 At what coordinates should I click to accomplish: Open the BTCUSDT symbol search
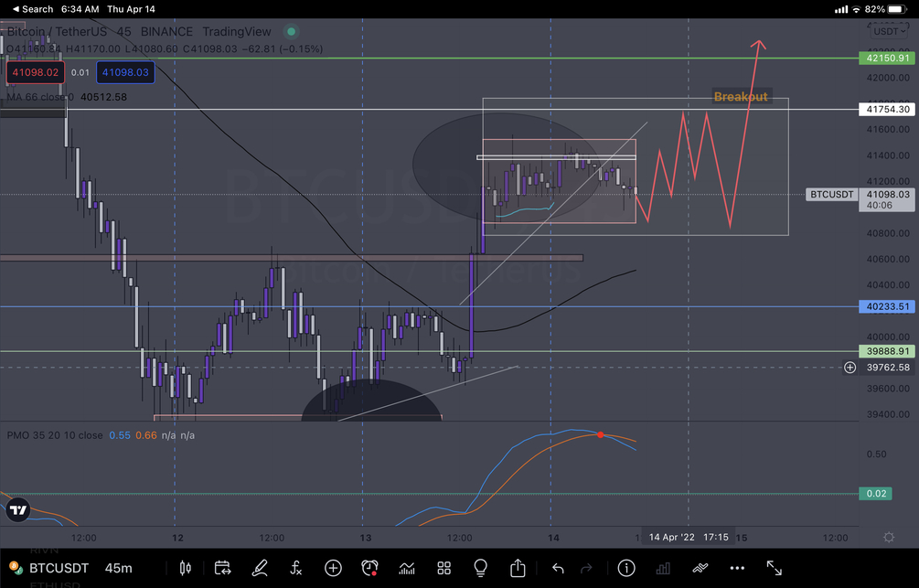(59, 568)
